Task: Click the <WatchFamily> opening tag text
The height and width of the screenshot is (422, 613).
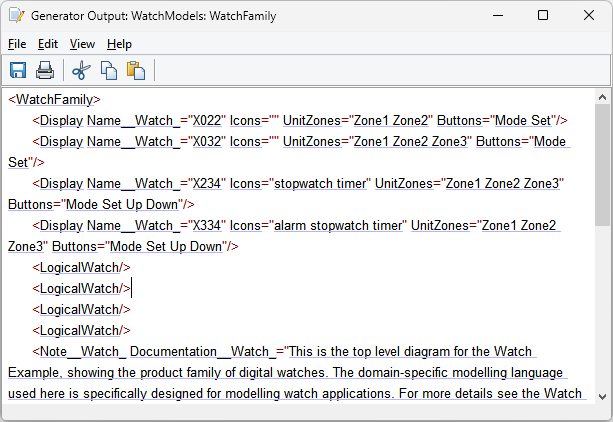Action: tap(54, 99)
